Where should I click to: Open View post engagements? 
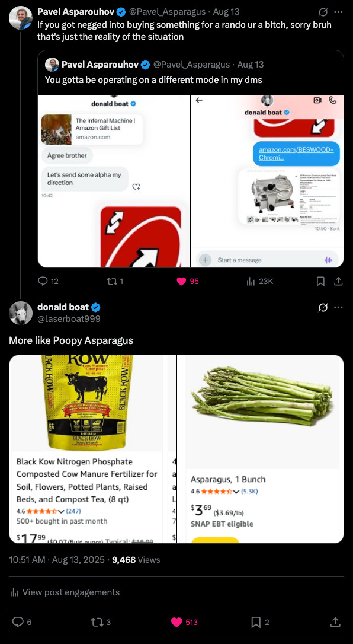tap(65, 592)
